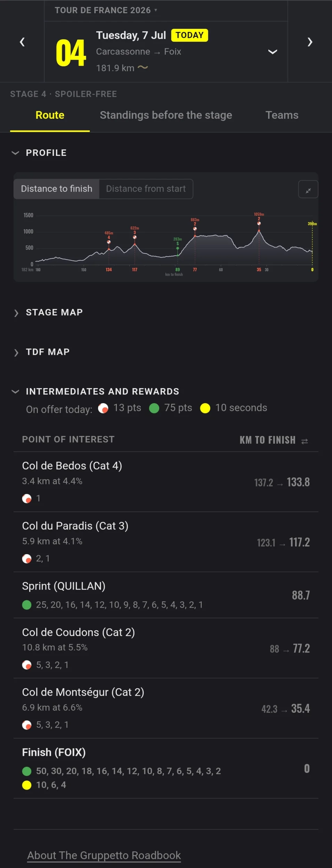Click the 1059m climb marker on profile
Image resolution: width=332 pixels, height=868 pixels.
coord(259,223)
